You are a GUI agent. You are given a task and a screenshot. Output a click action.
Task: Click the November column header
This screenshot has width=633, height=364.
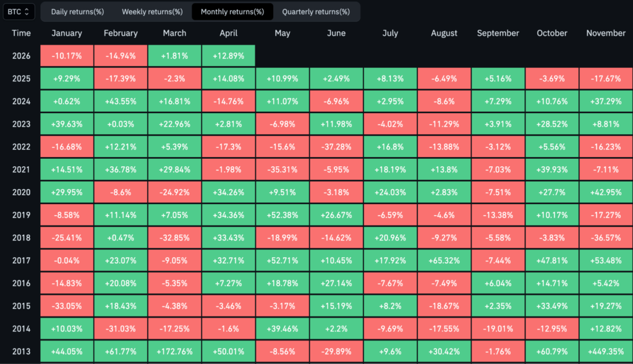(x=606, y=33)
